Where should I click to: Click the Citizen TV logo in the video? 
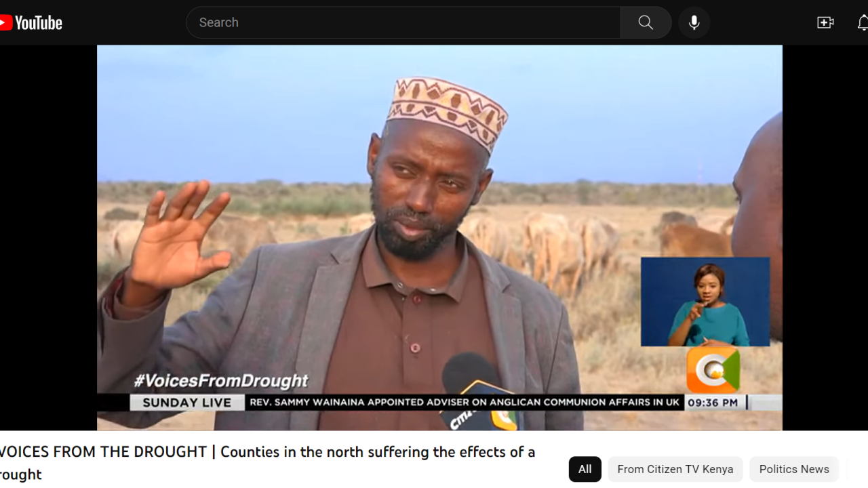click(x=713, y=370)
